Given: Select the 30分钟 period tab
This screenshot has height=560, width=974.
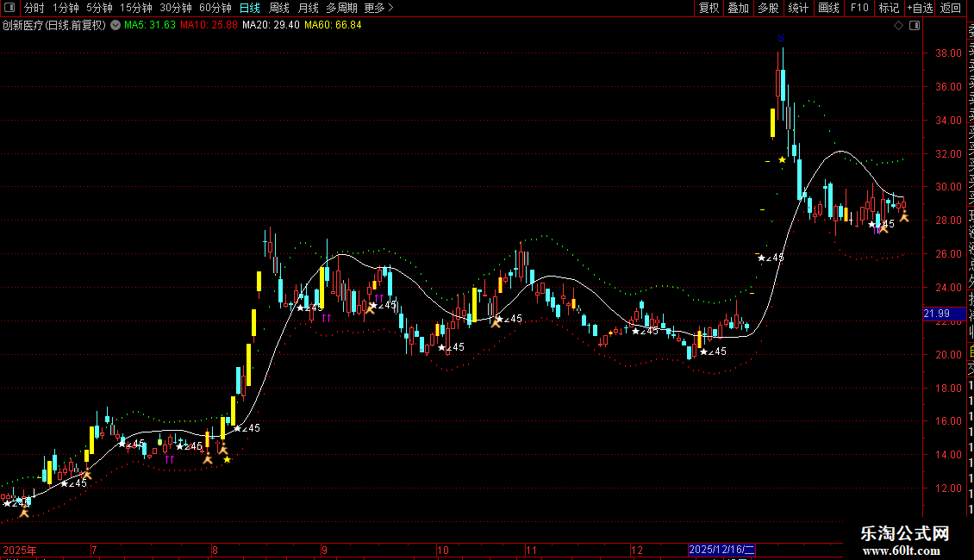Looking at the screenshot, I should coord(176,8).
